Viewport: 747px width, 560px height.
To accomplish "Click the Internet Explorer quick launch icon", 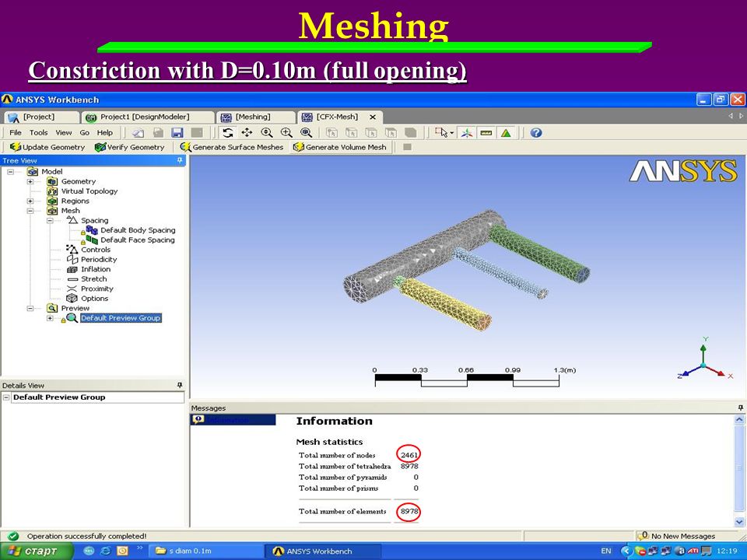I will [x=105, y=551].
